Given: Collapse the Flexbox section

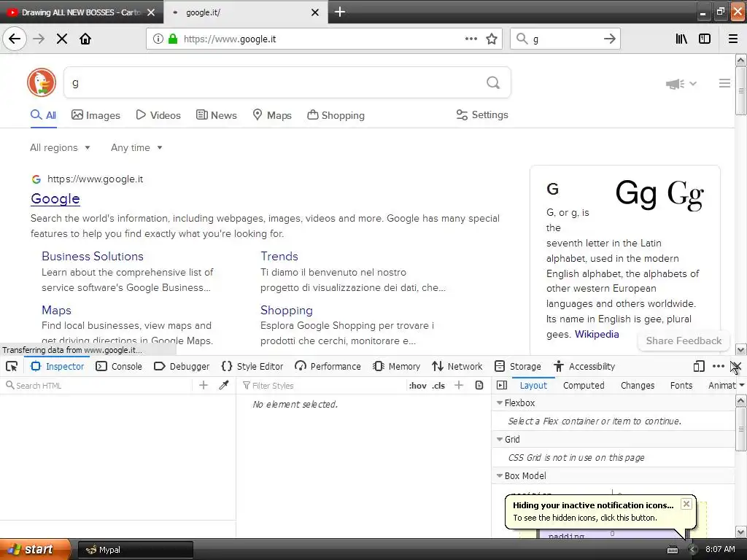Looking at the screenshot, I should point(500,402).
